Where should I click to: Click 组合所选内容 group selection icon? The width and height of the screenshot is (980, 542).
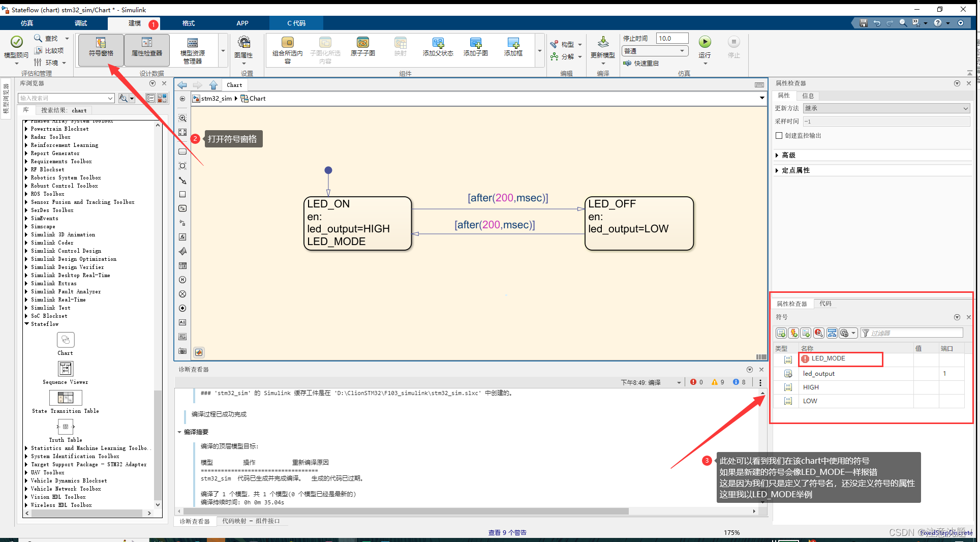[x=288, y=50]
